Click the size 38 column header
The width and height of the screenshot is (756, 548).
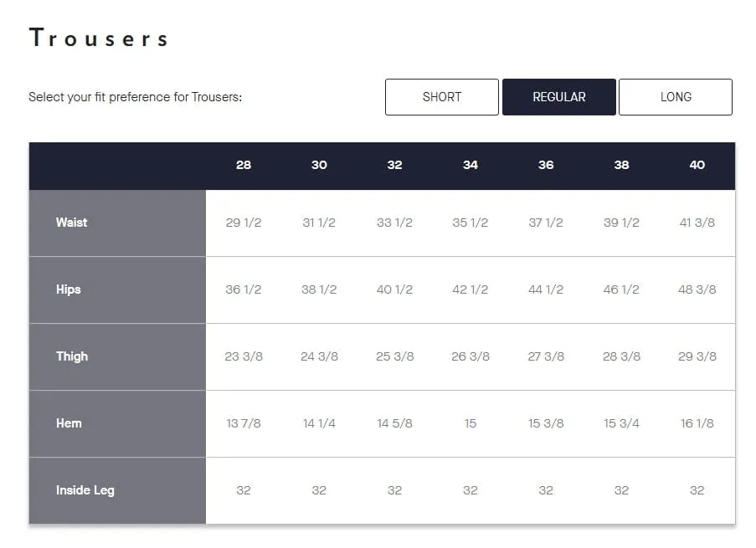point(621,165)
